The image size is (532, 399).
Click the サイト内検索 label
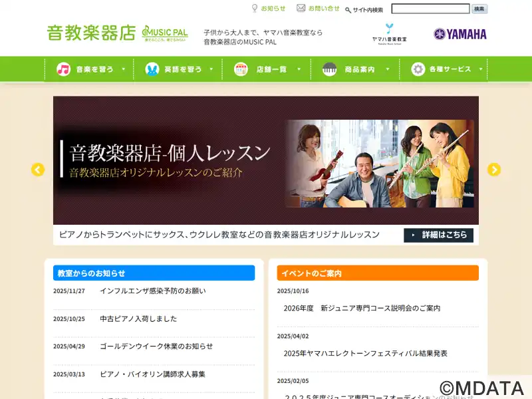point(368,10)
